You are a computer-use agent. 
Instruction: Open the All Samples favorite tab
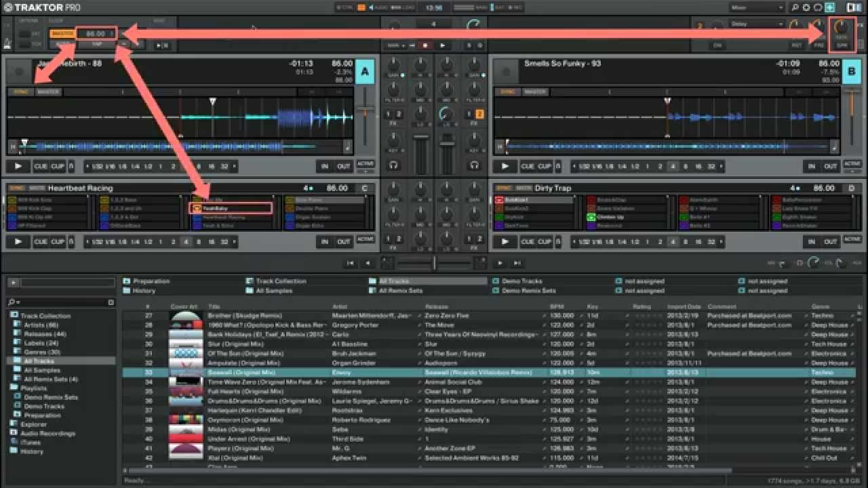[x=269, y=290]
